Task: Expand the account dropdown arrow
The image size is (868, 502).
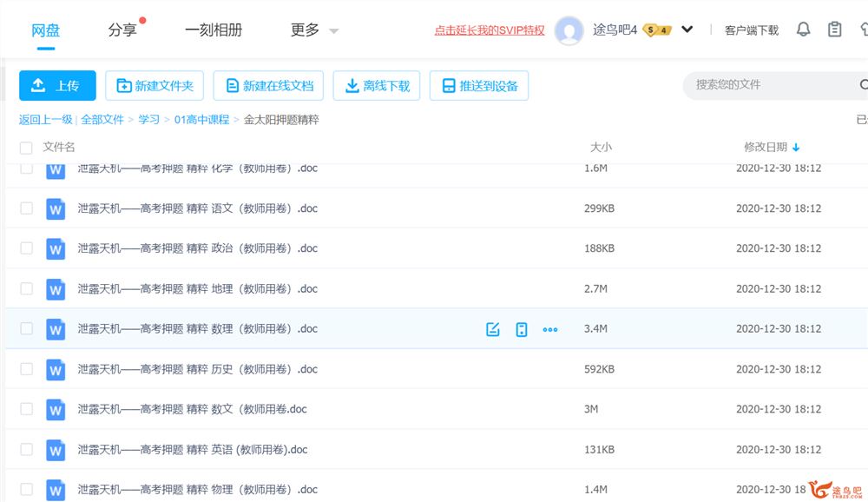Action: click(x=687, y=30)
